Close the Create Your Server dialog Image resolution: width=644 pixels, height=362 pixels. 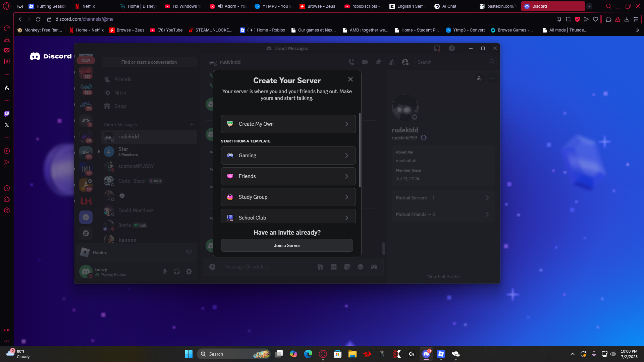[x=351, y=79]
